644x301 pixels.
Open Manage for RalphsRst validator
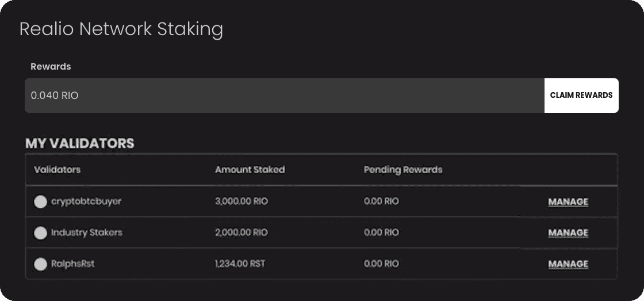click(568, 264)
